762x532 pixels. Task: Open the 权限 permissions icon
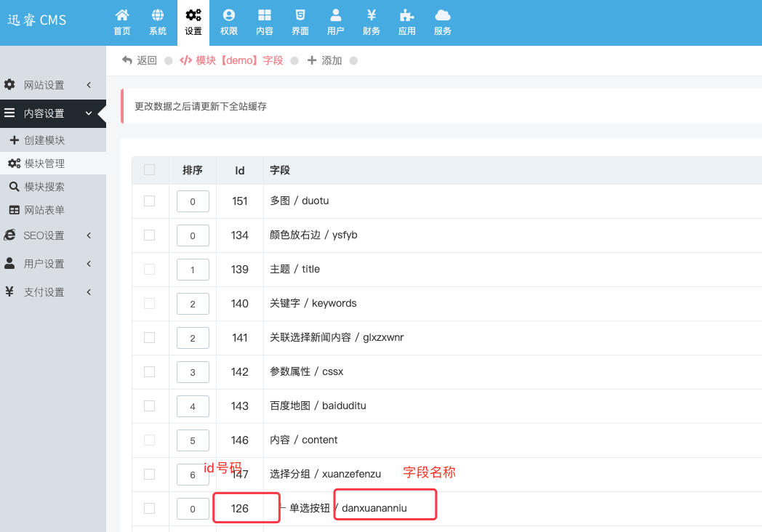pos(229,23)
